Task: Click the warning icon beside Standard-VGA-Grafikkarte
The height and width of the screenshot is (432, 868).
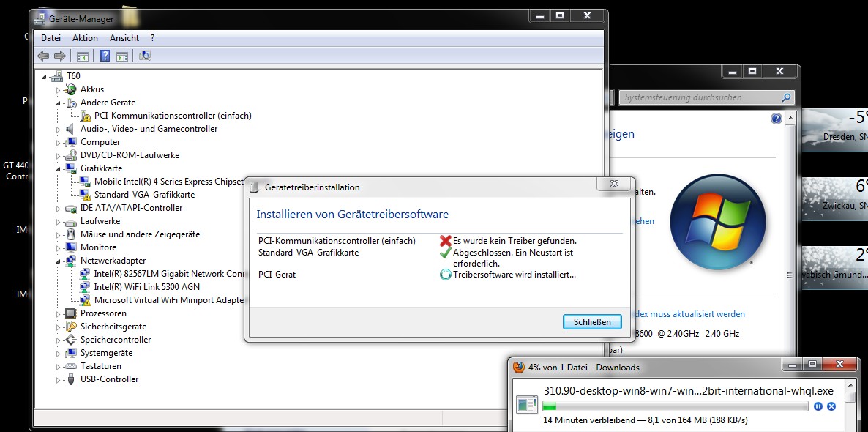Action: click(85, 195)
